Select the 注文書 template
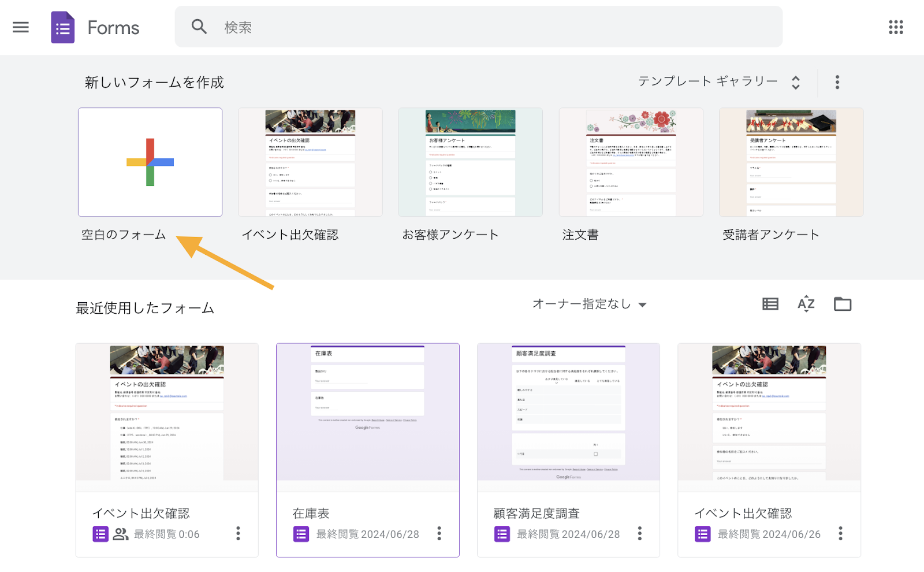This screenshot has height=572, width=924. (631, 162)
